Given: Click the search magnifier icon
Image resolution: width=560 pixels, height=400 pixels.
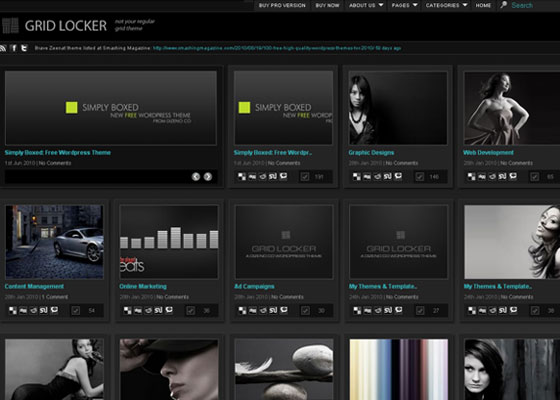Looking at the screenshot, I should click(x=503, y=5).
